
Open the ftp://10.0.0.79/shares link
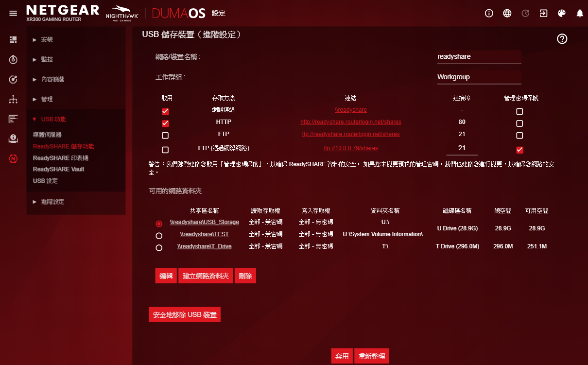[351, 148]
